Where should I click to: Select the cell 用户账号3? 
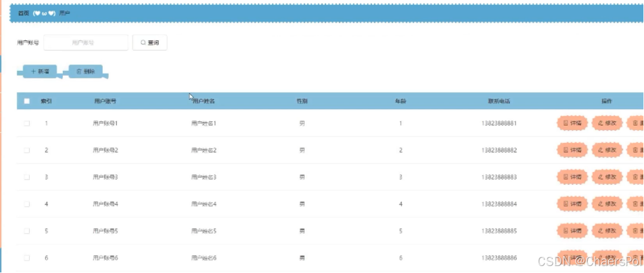coord(105,177)
